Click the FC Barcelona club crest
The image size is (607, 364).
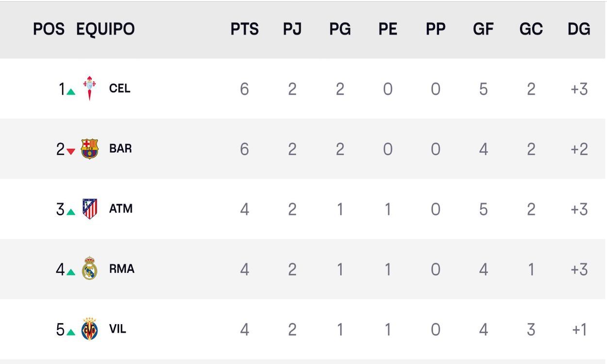89,149
